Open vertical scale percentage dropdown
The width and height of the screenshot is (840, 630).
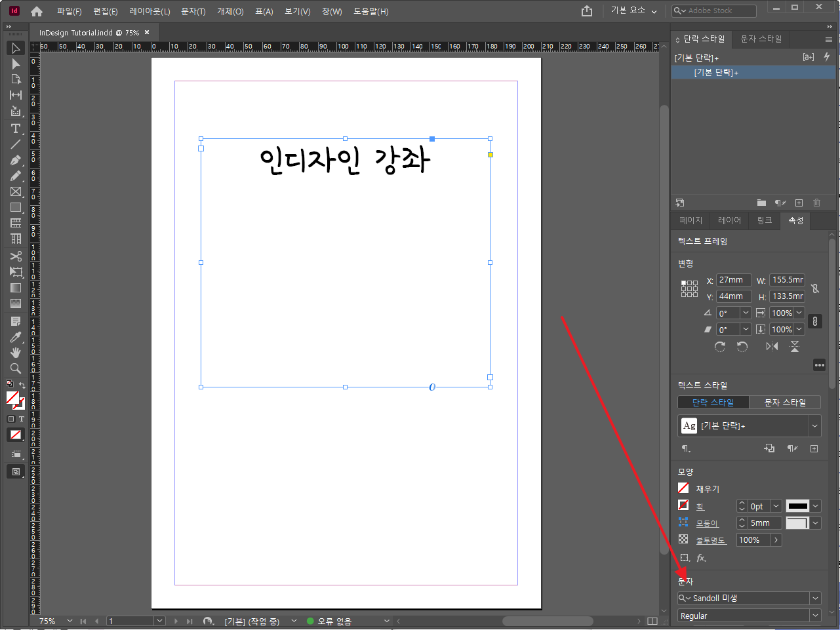click(x=799, y=329)
